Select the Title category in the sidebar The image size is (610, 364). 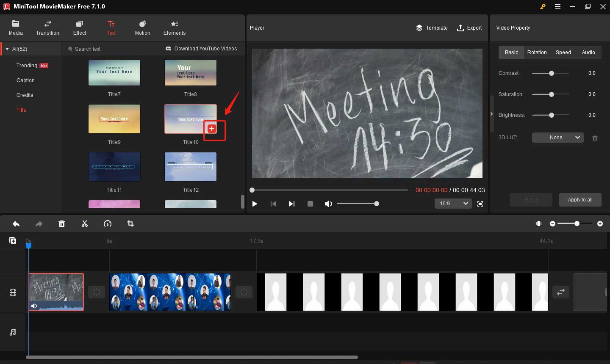(x=21, y=110)
